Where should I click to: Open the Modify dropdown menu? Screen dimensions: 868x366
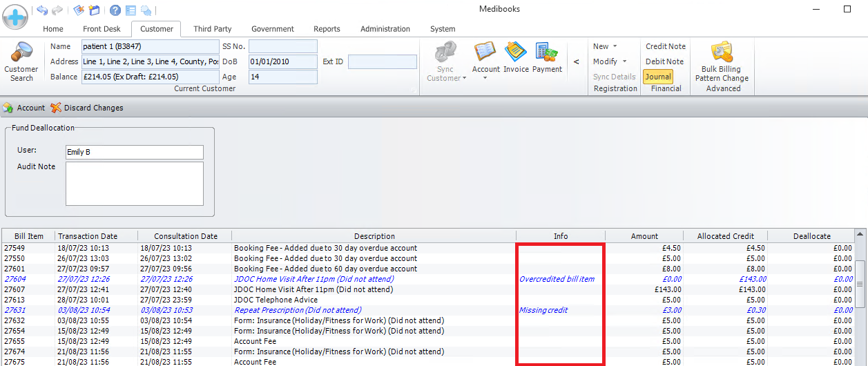point(609,61)
